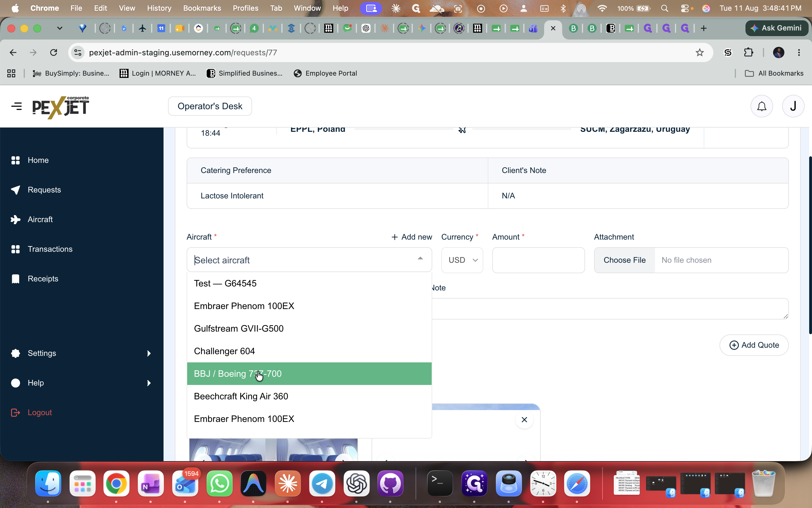This screenshot has width=812, height=508.
Task: Click the Add Quote button
Action: pos(754,345)
